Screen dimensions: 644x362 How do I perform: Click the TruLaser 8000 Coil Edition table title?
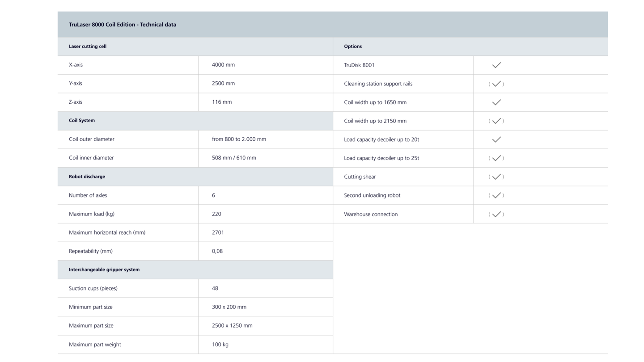123,25
